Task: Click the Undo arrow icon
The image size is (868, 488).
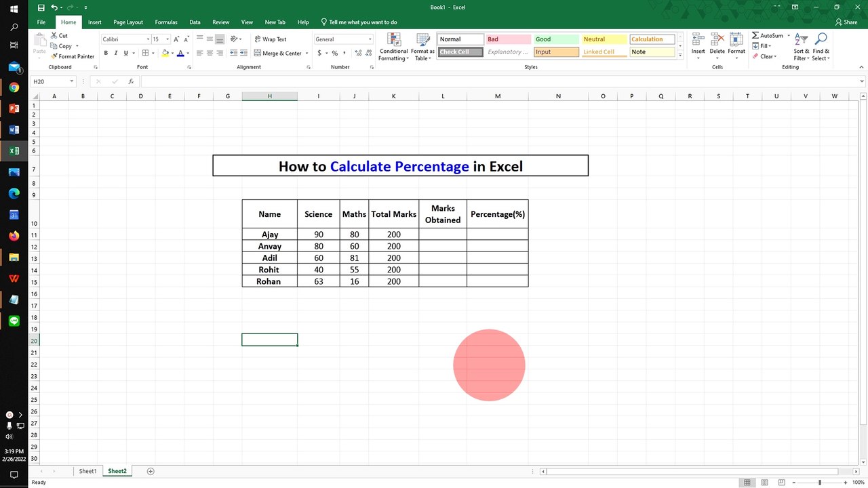Action: [54, 7]
